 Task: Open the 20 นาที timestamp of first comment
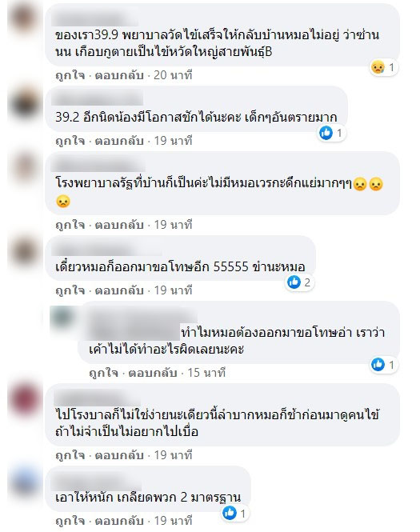pyautogui.click(x=173, y=75)
